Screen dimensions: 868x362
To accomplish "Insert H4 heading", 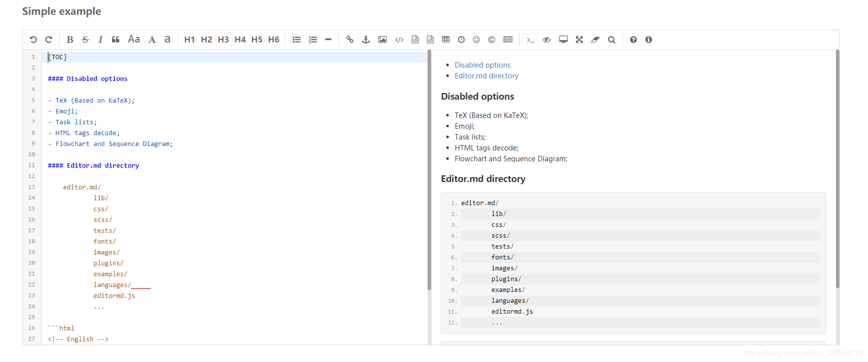I will [240, 39].
